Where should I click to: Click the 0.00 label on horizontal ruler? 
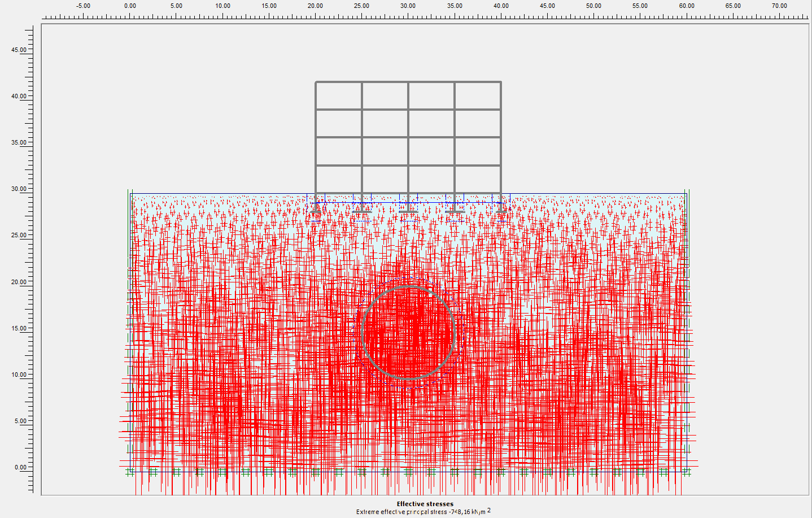pos(130,6)
